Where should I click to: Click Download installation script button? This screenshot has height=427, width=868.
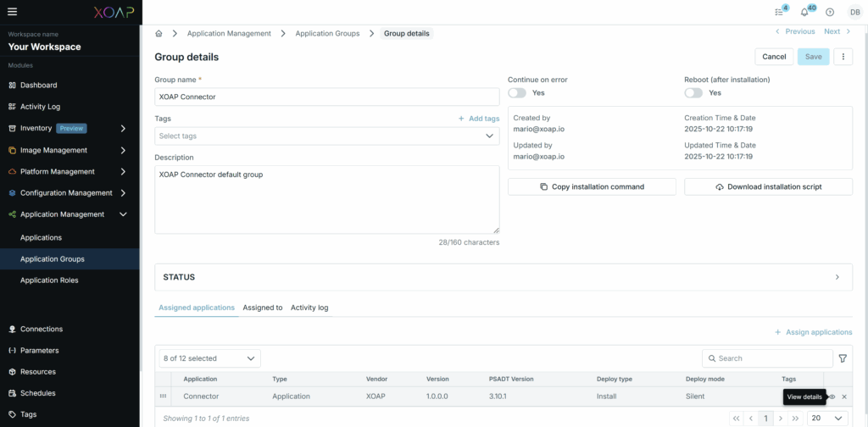coord(768,186)
